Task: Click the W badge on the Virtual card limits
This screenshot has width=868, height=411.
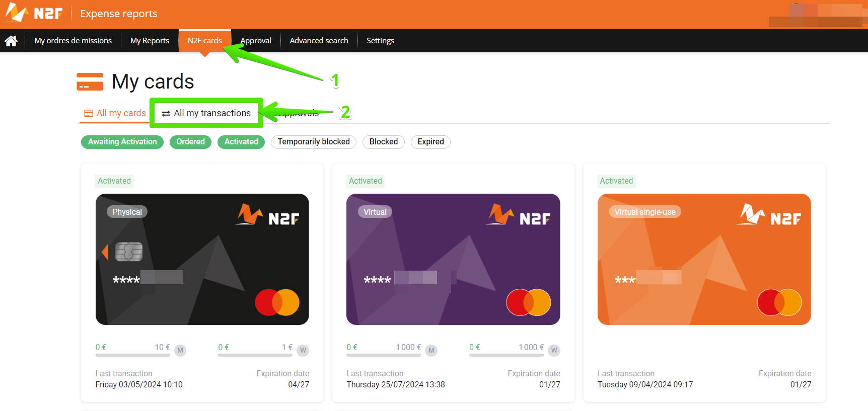Action: 554,350
